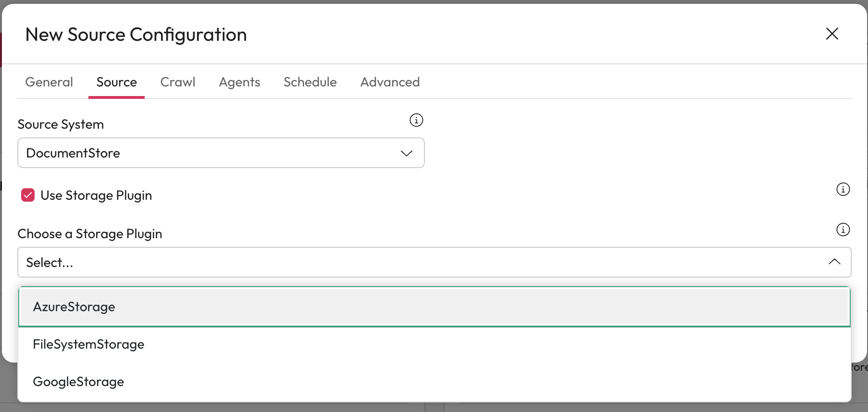Click info icon for Choose a Storage Plugin
This screenshot has width=868, height=412.
coord(843,230)
